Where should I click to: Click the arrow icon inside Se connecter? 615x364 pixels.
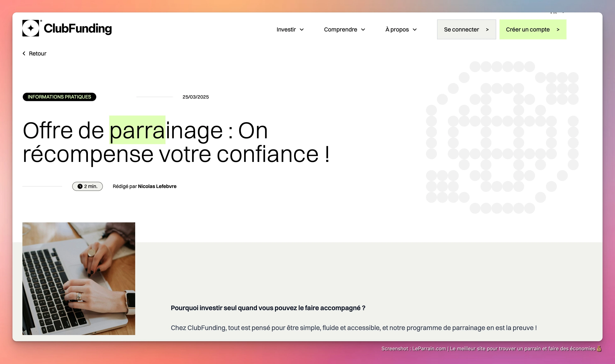click(488, 29)
